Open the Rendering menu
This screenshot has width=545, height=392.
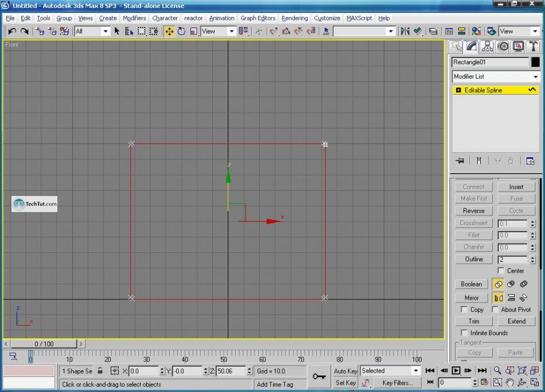[x=294, y=18]
